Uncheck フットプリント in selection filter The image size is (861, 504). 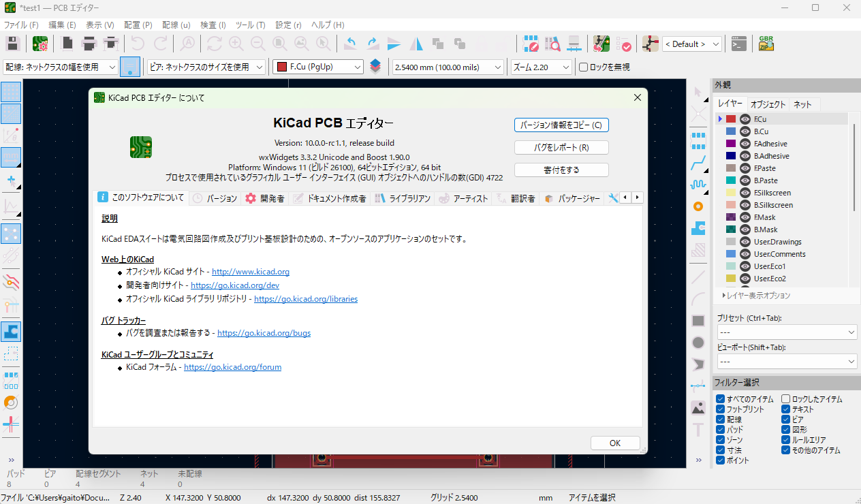coord(720,409)
